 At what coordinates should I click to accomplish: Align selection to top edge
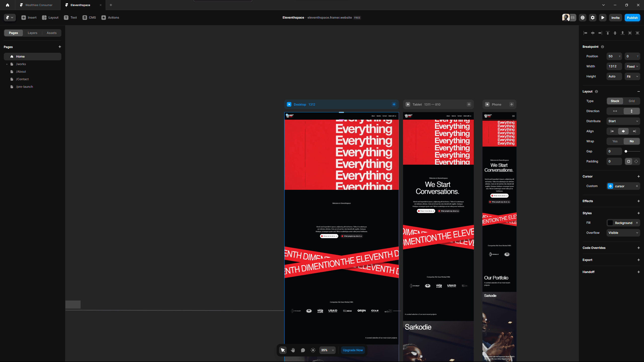click(608, 33)
